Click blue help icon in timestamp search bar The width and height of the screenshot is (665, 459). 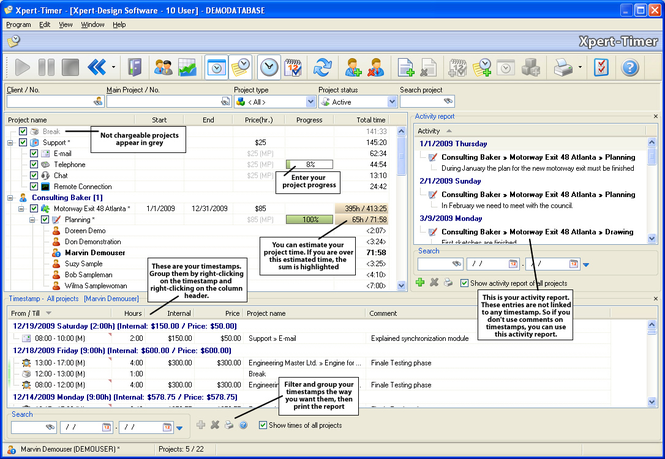[x=243, y=425]
